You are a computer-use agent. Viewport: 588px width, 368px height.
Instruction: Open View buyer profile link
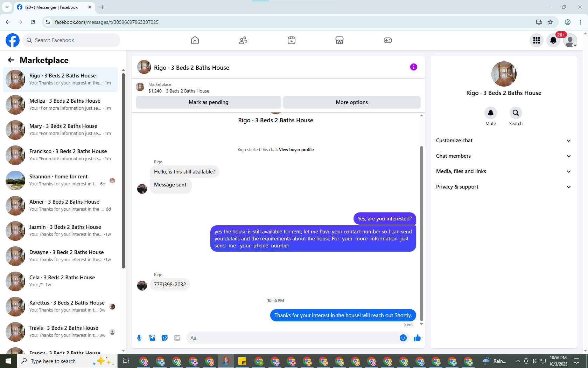tap(296, 150)
